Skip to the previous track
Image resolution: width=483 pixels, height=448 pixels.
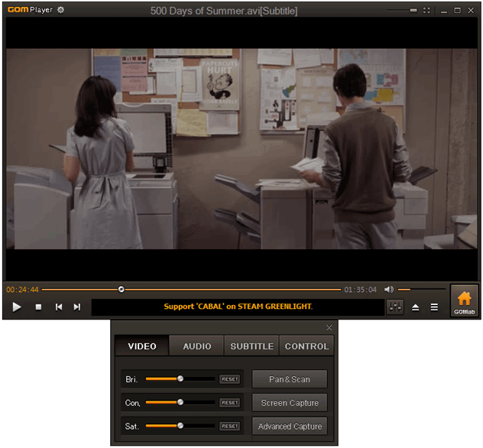(x=59, y=307)
